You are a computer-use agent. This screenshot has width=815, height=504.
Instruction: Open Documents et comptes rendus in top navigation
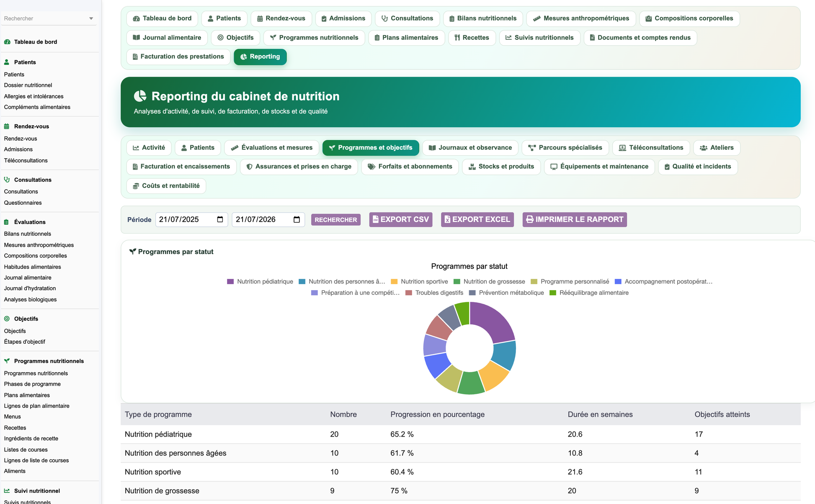[640, 38]
